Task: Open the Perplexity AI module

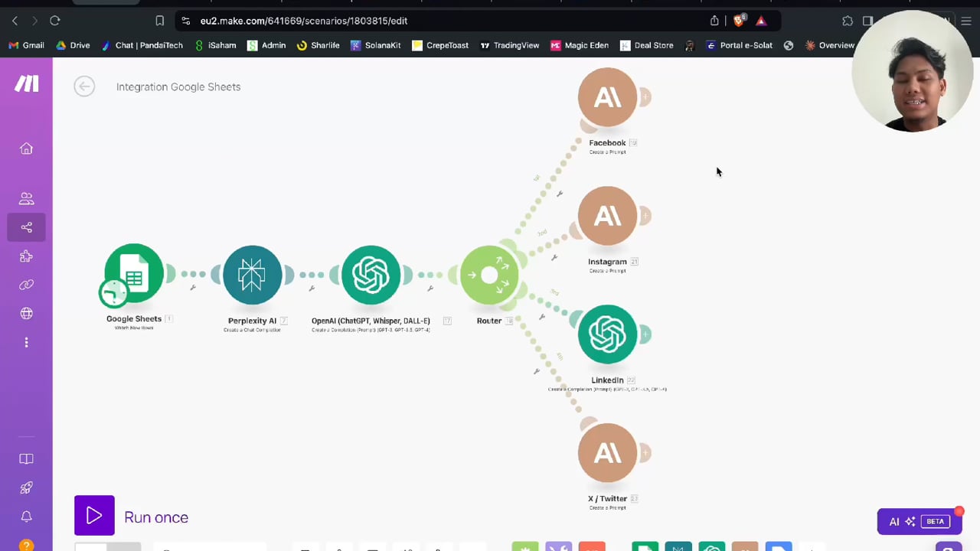Action: click(252, 275)
